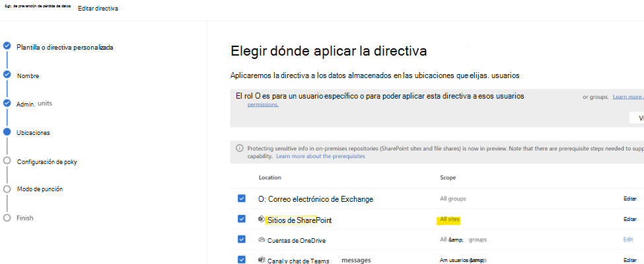Image resolution: width=644 pixels, height=264 pixels.
Task: Open the Learn more link in role banner
Action: pyautogui.click(x=628, y=97)
